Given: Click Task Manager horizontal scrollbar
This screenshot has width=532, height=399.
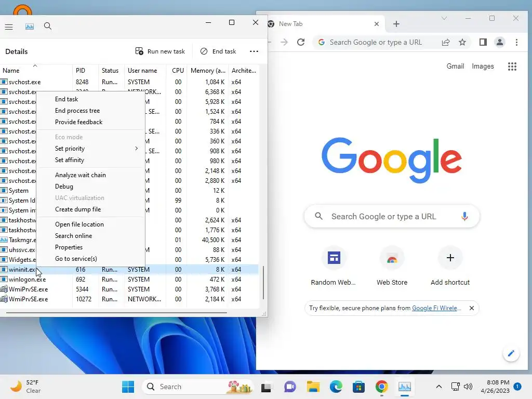Looking at the screenshot, I should [x=116, y=312].
